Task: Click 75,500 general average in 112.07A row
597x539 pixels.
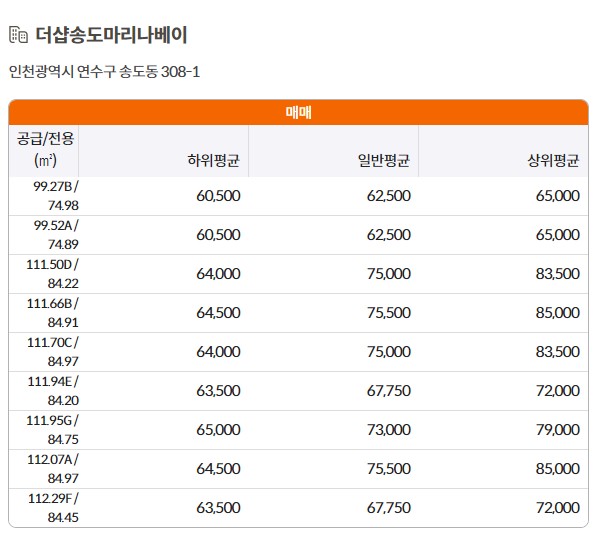Action: coord(389,469)
